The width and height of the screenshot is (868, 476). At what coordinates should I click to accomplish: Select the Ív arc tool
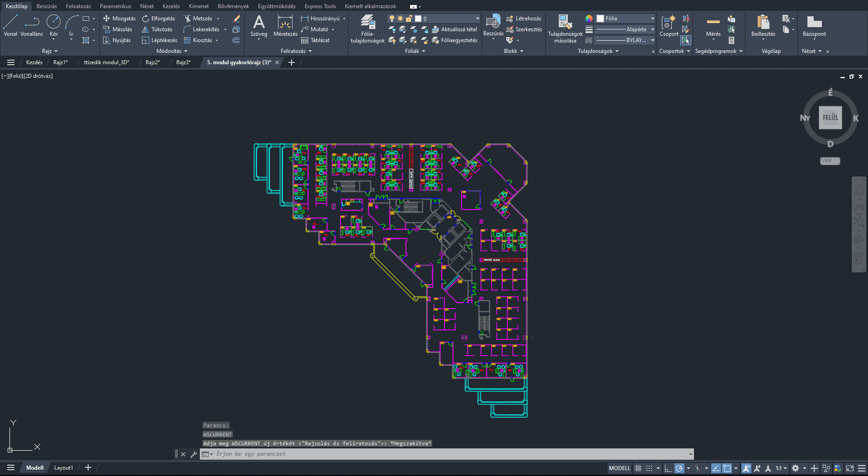(71, 25)
